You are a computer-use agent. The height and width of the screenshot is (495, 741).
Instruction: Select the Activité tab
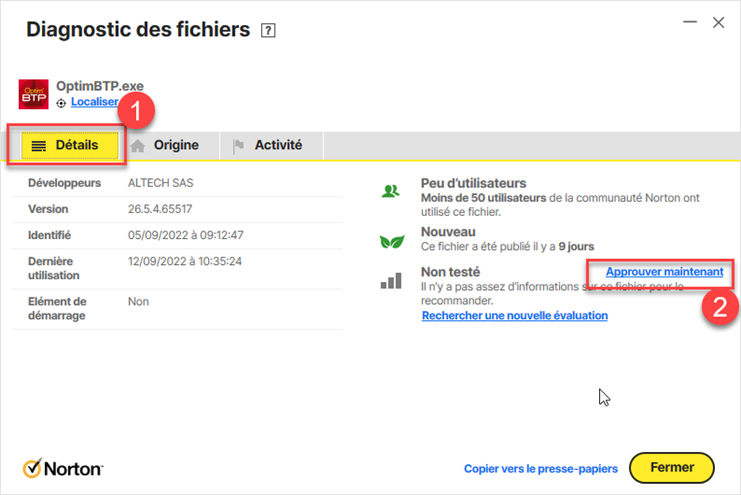[x=267, y=146]
